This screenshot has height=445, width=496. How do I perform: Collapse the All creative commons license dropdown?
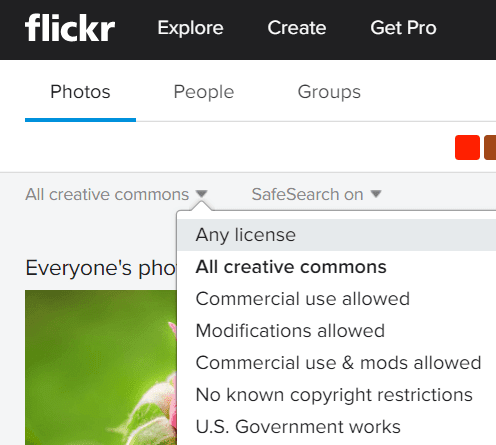tap(116, 194)
